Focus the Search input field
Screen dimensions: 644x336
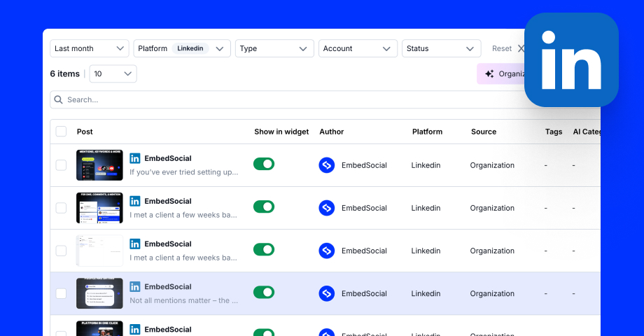[288, 100]
